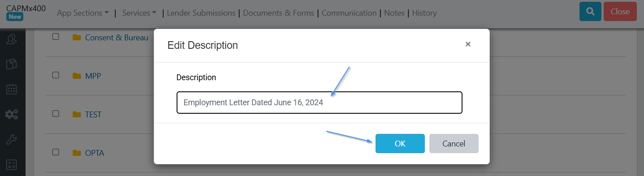The image size is (644, 176).
Task: Expand the App Sections dropdown
Action: tap(83, 13)
